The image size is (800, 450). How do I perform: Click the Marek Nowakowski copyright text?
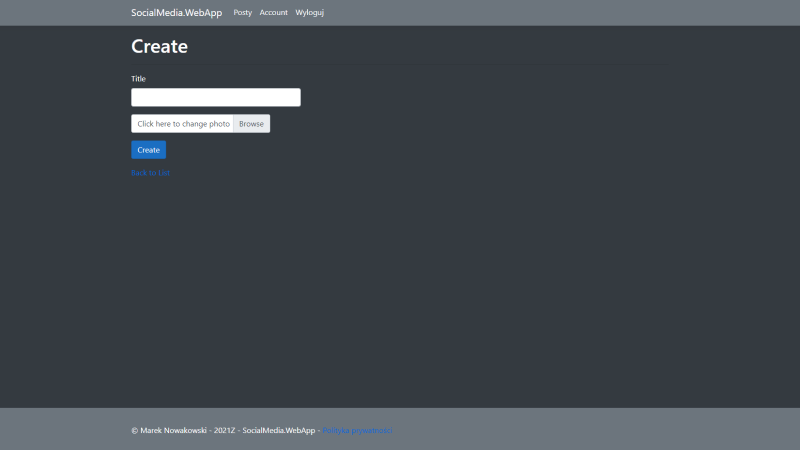[174, 430]
